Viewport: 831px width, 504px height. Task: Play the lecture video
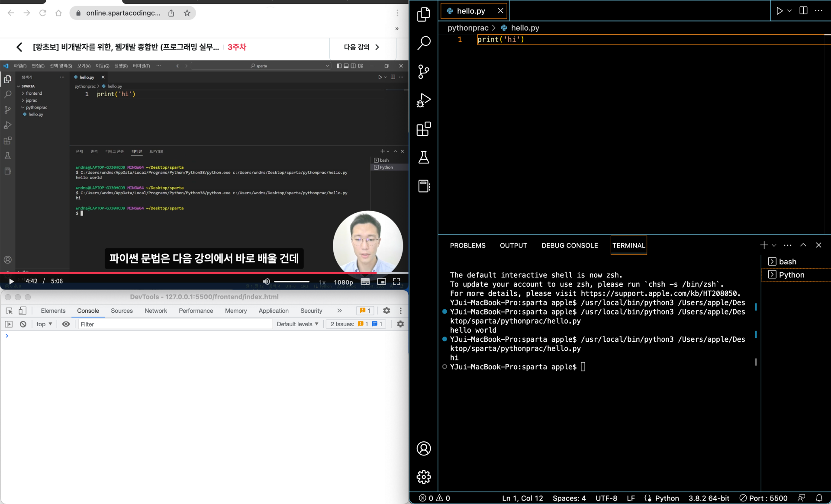tap(11, 281)
